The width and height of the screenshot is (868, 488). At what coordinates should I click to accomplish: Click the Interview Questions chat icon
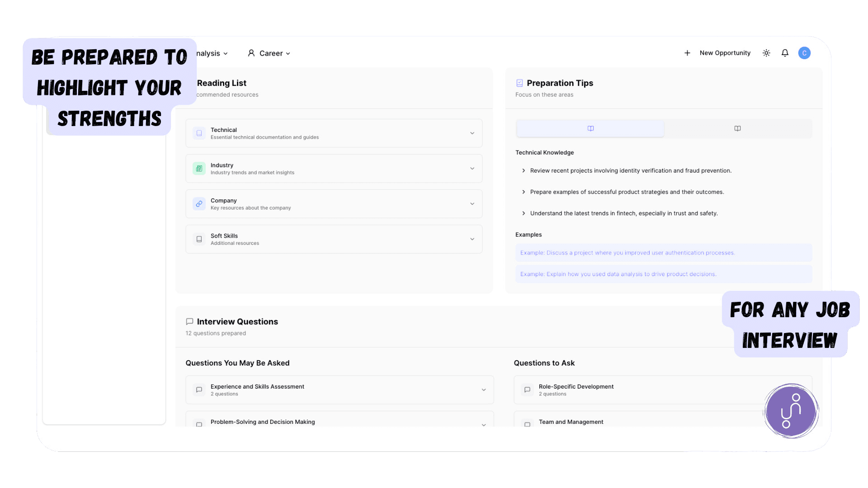[189, 321]
